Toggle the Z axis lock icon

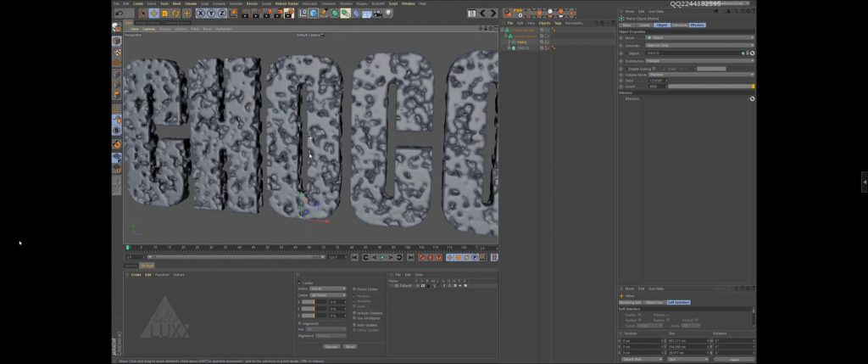[x=220, y=14]
